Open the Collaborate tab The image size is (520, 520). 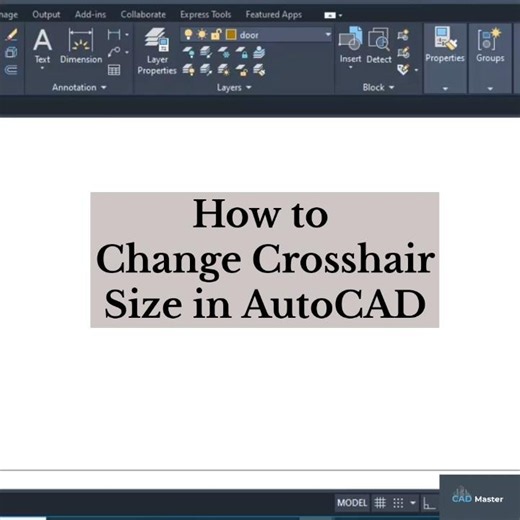(x=143, y=15)
